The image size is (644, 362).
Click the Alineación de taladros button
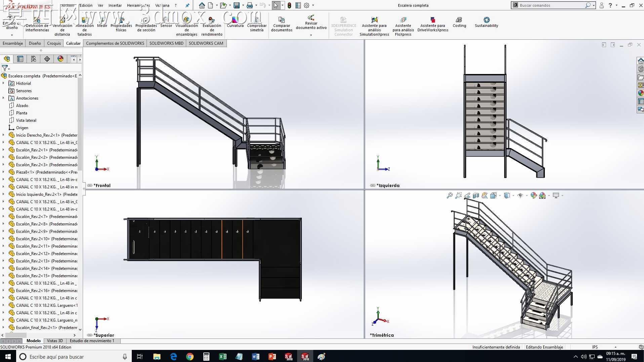point(85,26)
